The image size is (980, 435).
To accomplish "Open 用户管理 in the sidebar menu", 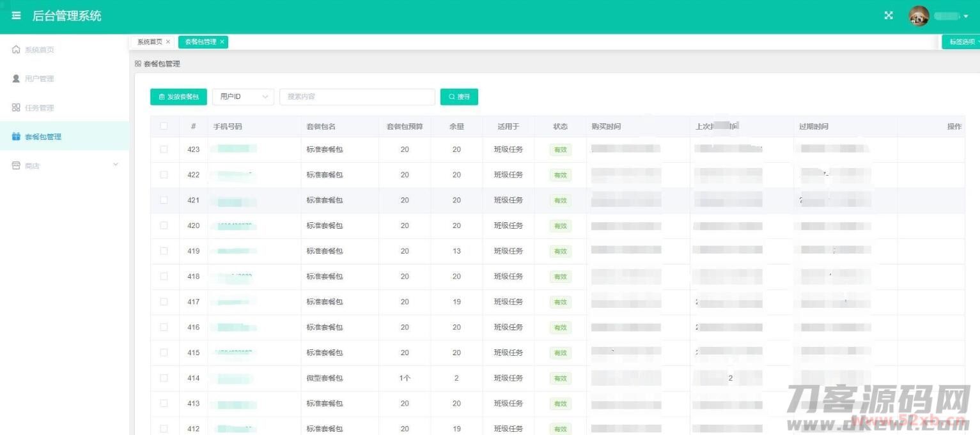I will (39, 79).
